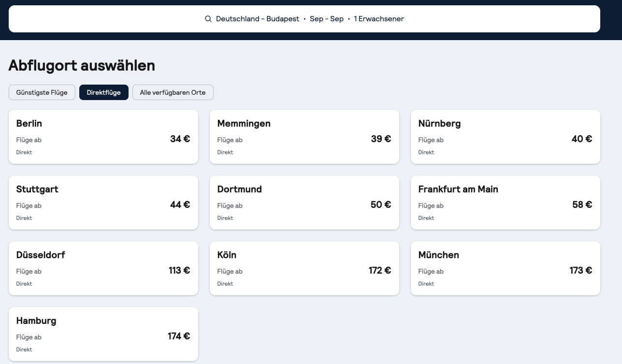Click the Abflugort auswählen heading

coord(82,65)
